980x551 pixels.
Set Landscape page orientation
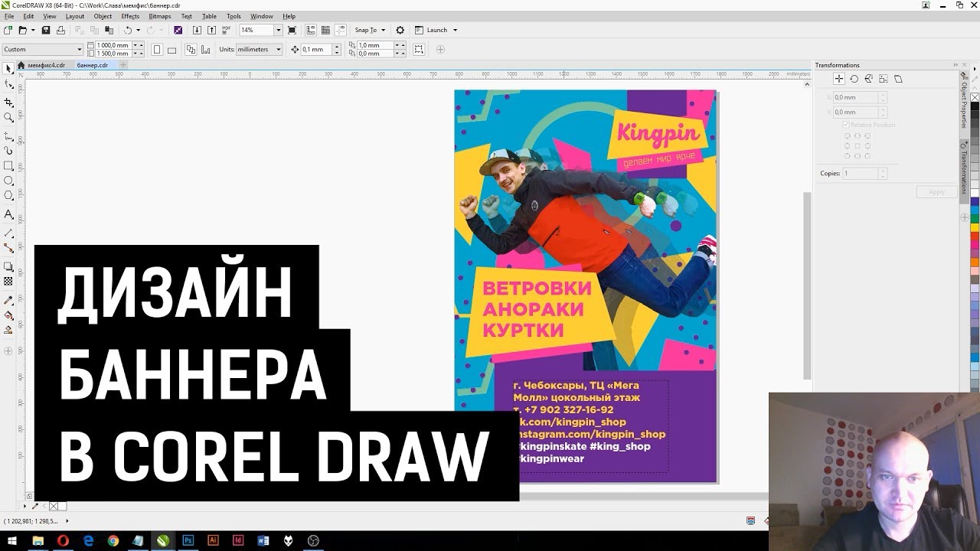pos(171,49)
